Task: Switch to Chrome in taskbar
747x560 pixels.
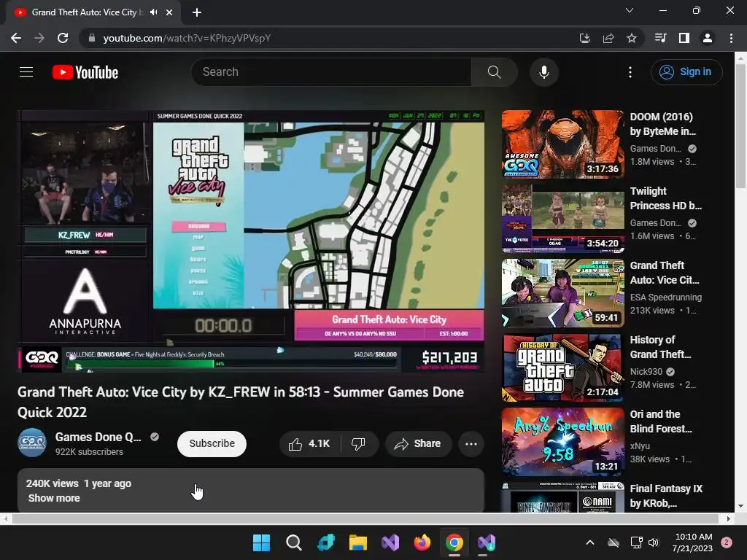Action: point(454,542)
